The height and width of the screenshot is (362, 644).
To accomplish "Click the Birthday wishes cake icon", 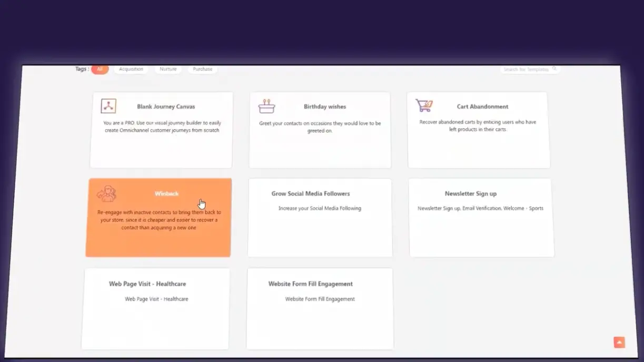I will [x=266, y=106].
